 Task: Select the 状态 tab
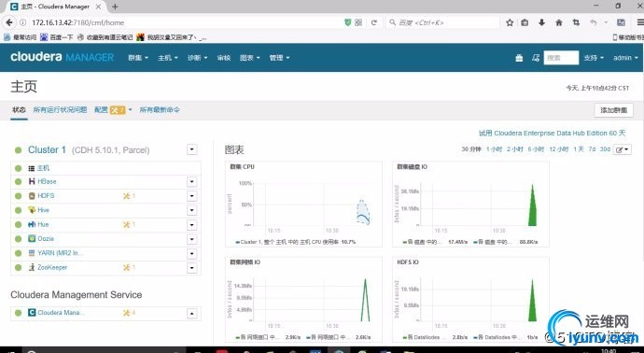(19, 109)
